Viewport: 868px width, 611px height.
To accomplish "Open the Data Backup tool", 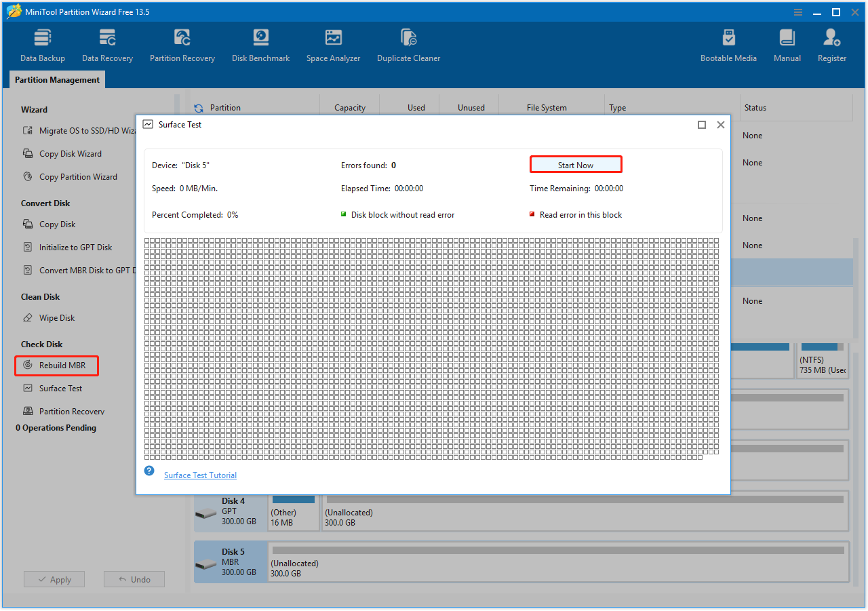I will [42, 43].
